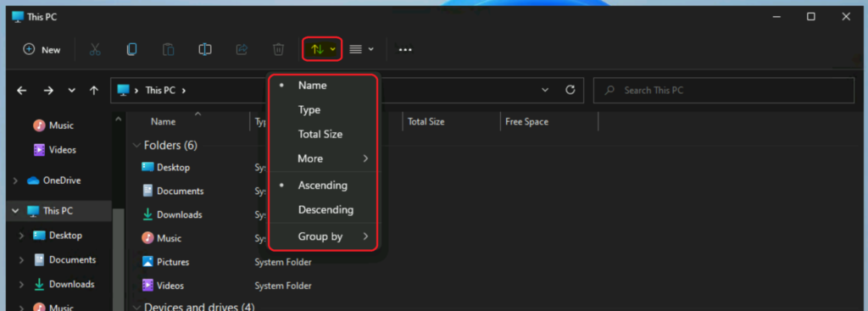
Task: Open address bar history dropdown chevron
Action: click(545, 90)
